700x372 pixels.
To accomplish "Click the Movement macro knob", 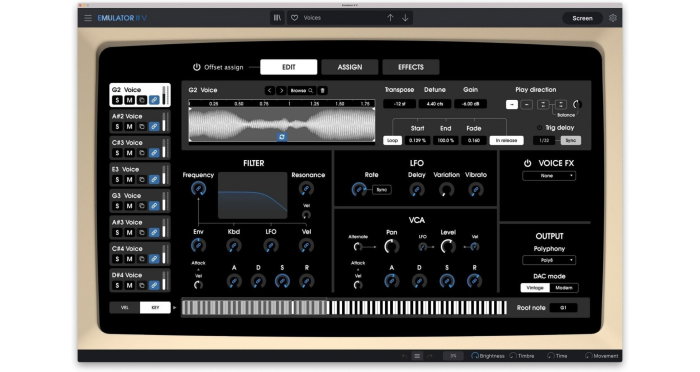I will pos(588,356).
